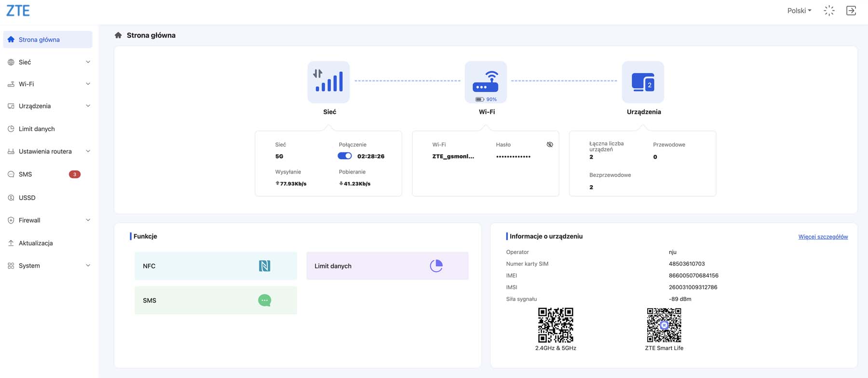Open the NFC function tile
Screen dimensions: 868x378
click(216, 266)
